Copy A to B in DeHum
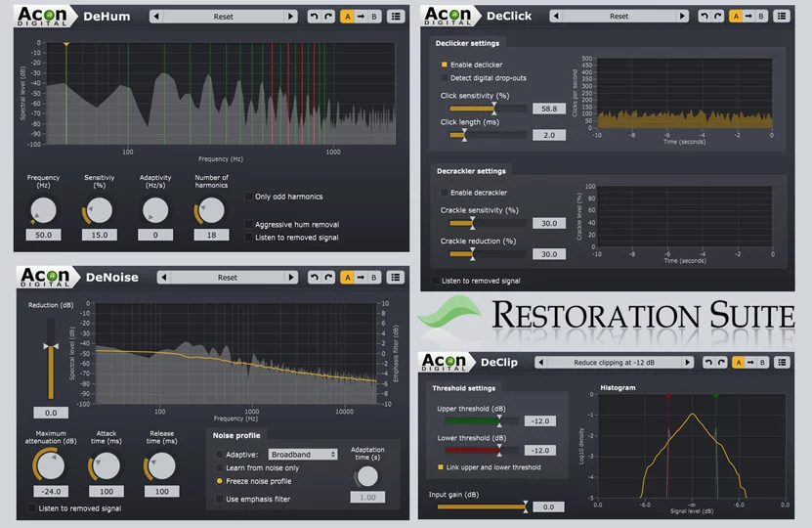812x528 pixels. click(361, 17)
